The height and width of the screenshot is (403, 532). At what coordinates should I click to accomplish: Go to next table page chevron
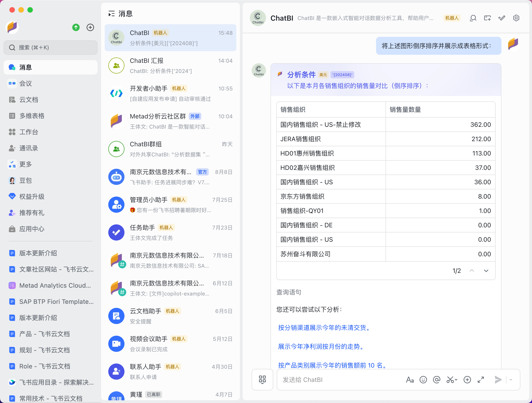[x=486, y=271]
